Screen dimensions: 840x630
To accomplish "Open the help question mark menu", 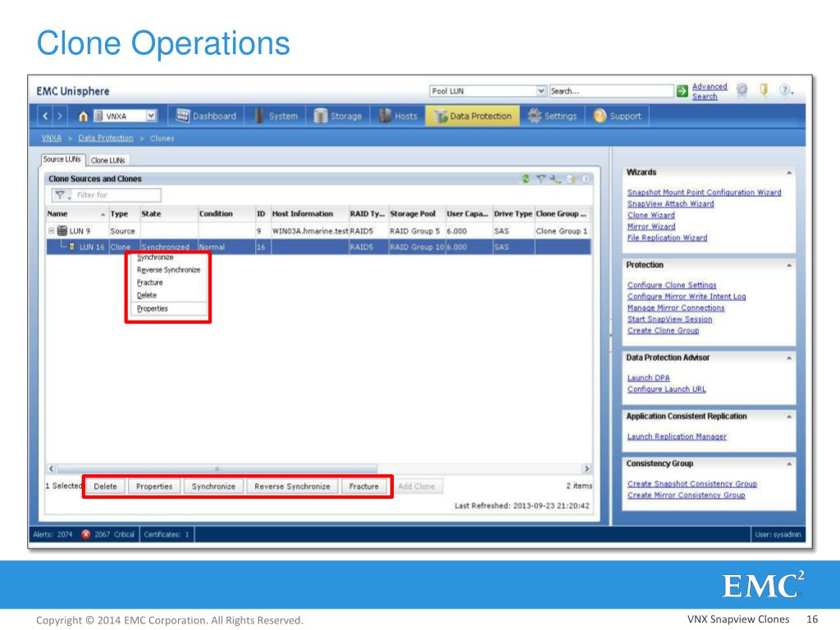I will tap(785, 90).
